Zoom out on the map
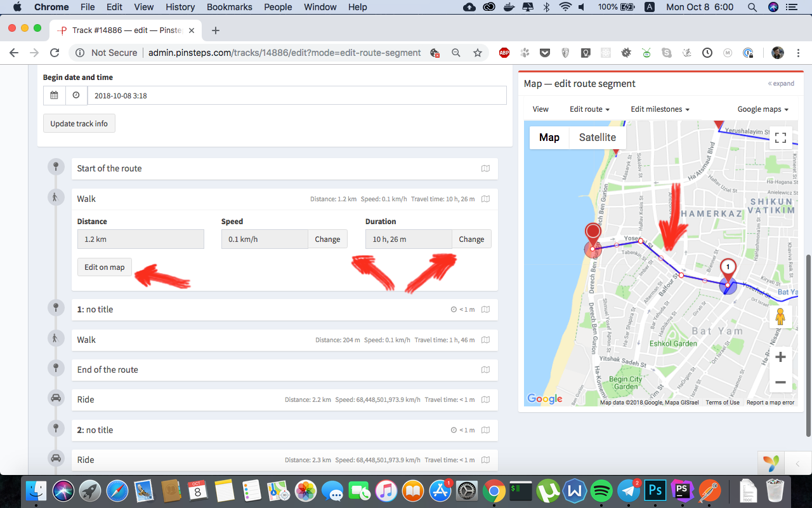 781,382
